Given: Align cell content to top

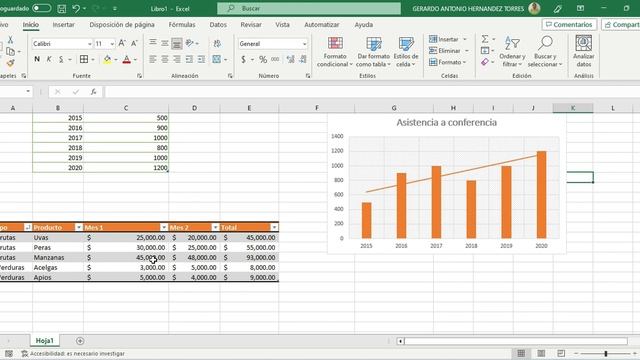Looking at the screenshot, I should pyautogui.click(x=153, y=43).
